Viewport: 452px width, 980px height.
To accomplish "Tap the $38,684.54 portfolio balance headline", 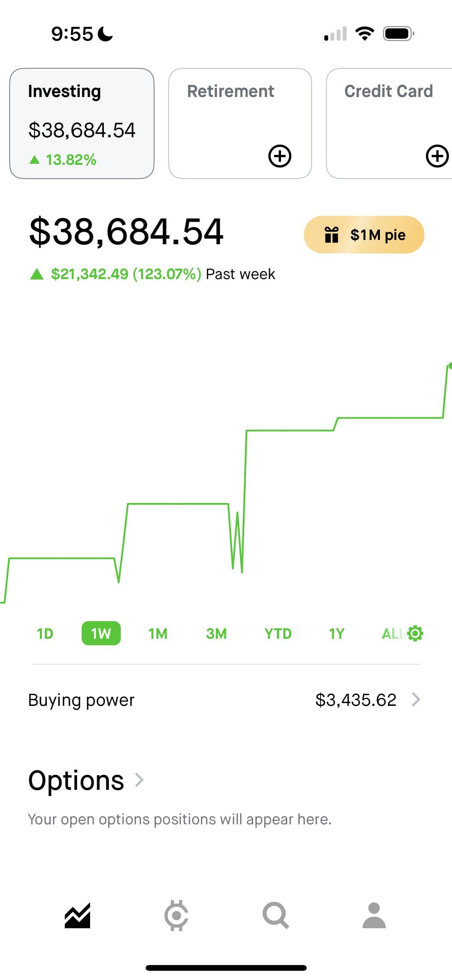I will 126,232.
